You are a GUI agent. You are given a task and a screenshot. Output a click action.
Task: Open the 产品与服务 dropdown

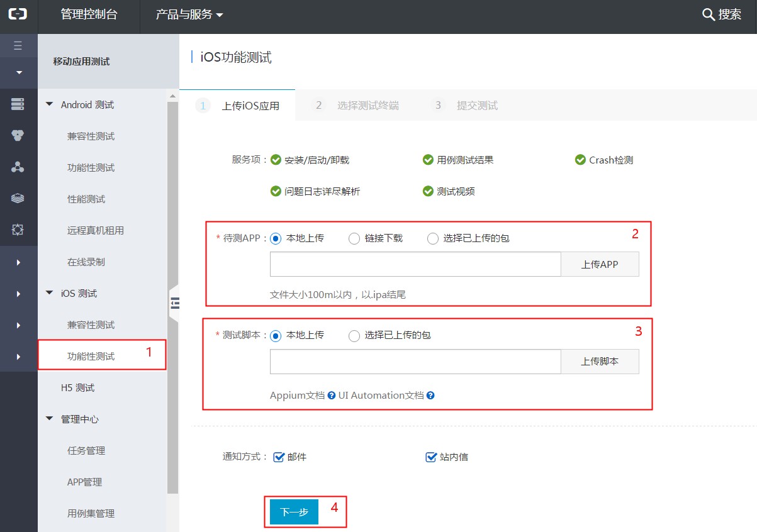pyautogui.click(x=189, y=14)
